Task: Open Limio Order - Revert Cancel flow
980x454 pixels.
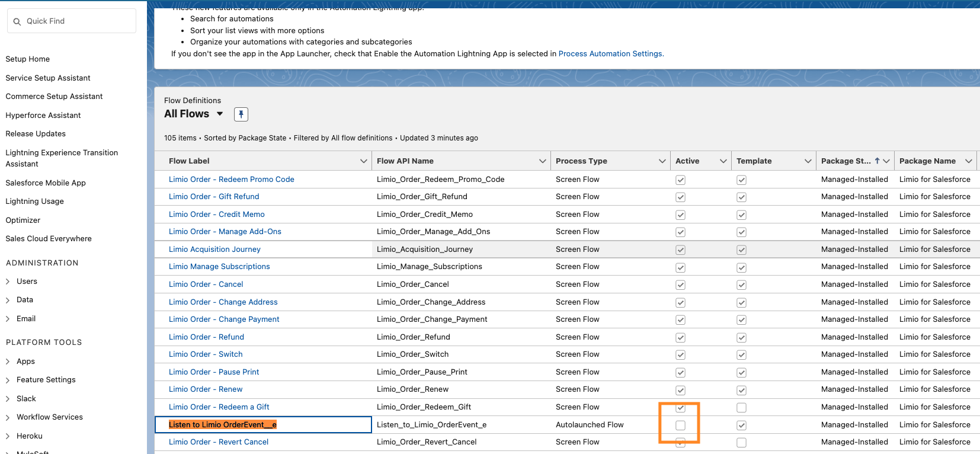Action: (x=219, y=442)
